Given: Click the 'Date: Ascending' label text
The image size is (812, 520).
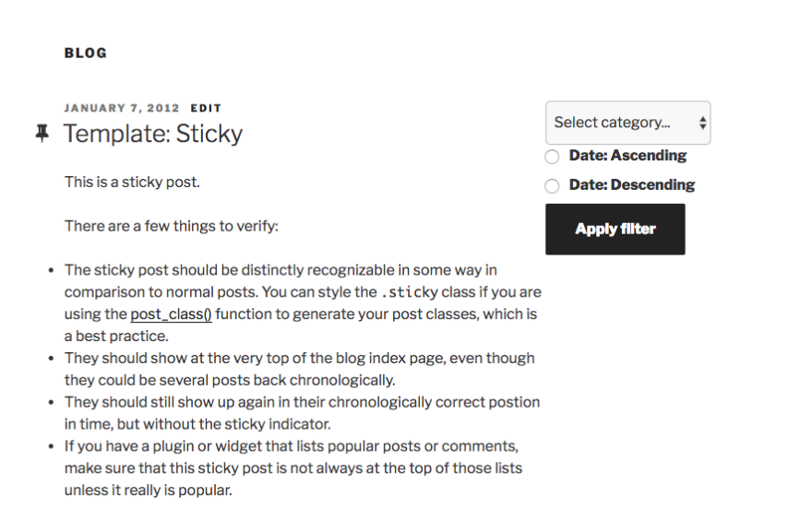Looking at the screenshot, I should (627, 156).
